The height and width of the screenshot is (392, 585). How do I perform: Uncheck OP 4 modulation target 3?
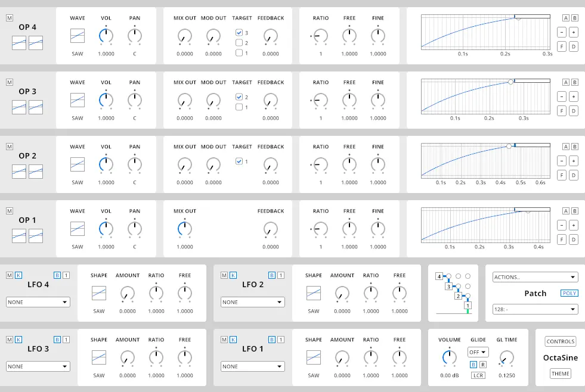coord(239,33)
